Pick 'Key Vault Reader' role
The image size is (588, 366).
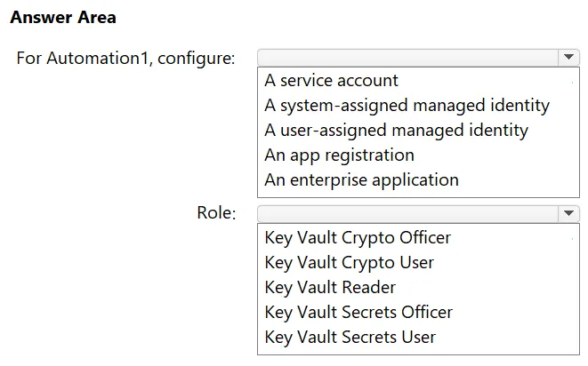pyautogui.click(x=330, y=287)
